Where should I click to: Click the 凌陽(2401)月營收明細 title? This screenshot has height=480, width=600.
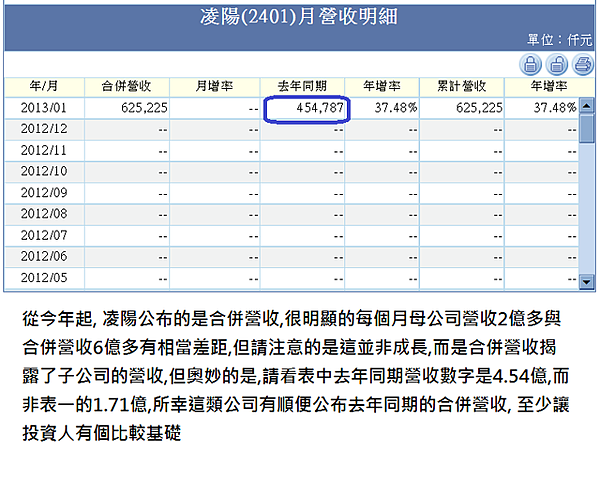(299, 17)
